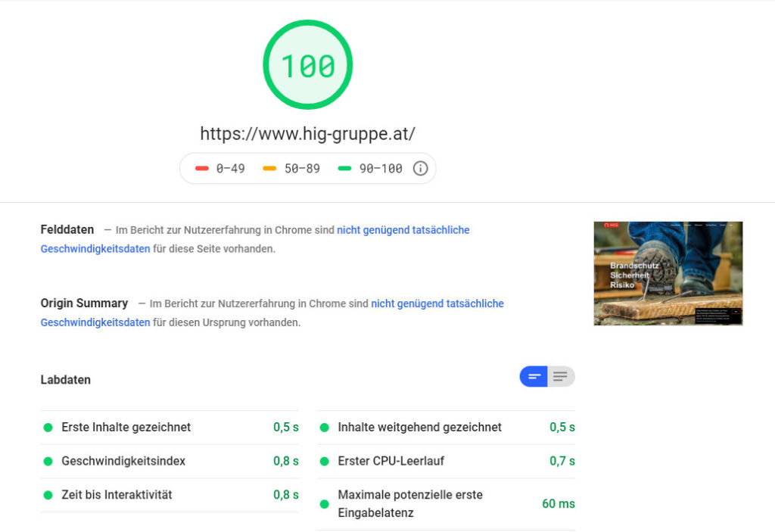The height and width of the screenshot is (532, 775).
Task: Select the 'Inhalte weitgehend gezeichnet' metric label
Action: pyautogui.click(x=419, y=427)
